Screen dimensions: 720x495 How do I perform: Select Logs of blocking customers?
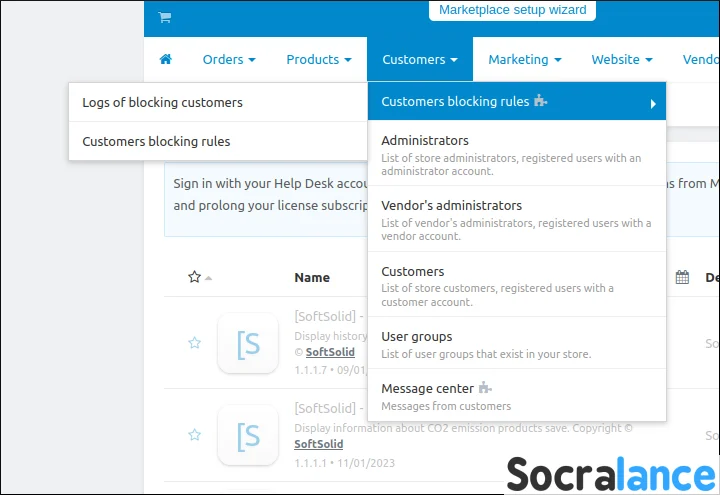point(162,102)
